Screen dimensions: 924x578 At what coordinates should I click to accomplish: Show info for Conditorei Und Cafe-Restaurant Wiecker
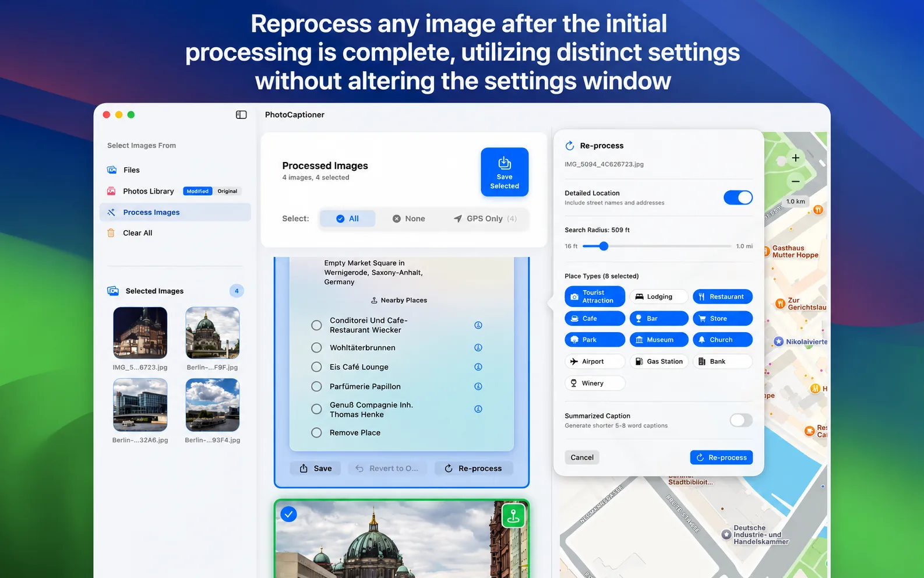click(x=478, y=325)
